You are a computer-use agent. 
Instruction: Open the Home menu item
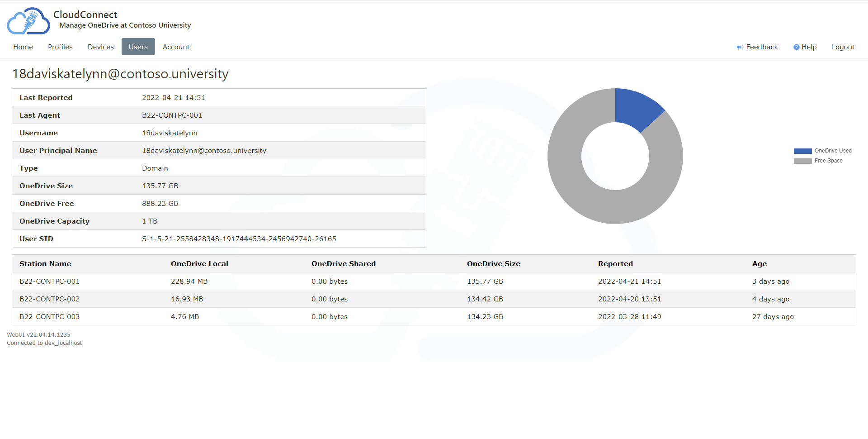pyautogui.click(x=23, y=47)
